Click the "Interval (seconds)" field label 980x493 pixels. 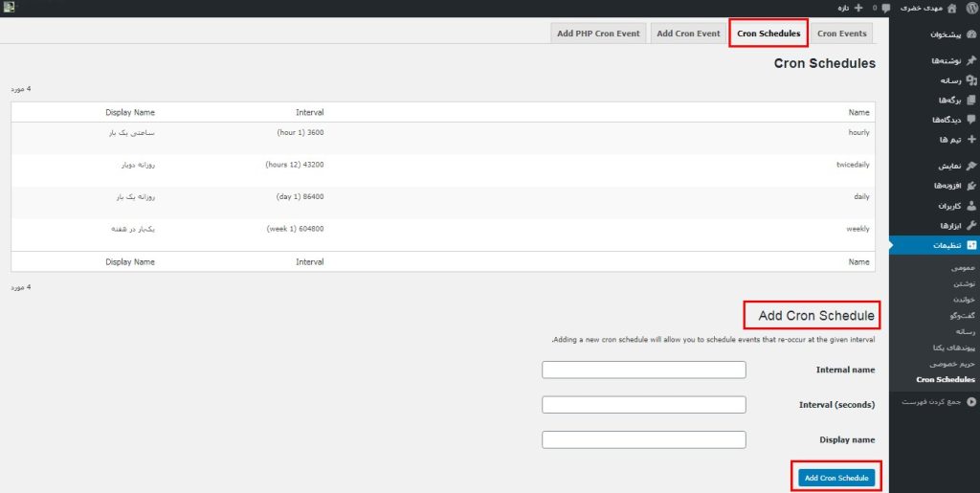(837, 405)
